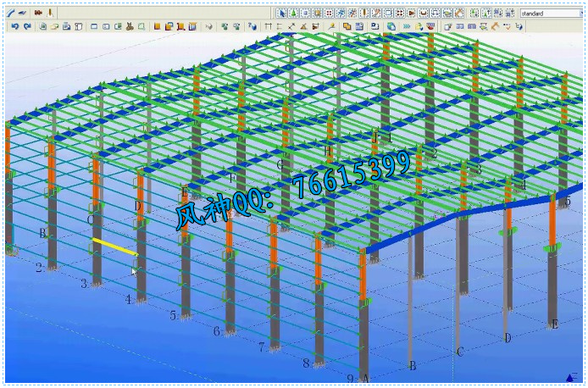Open a model with the folder icon
The height and width of the screenshot is (388, 588).
click(55, 26)
